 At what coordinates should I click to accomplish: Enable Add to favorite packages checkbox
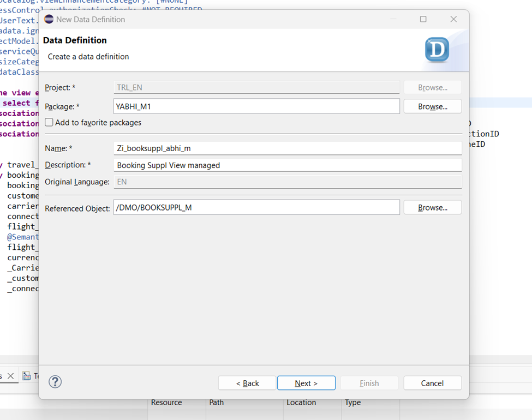49,122
